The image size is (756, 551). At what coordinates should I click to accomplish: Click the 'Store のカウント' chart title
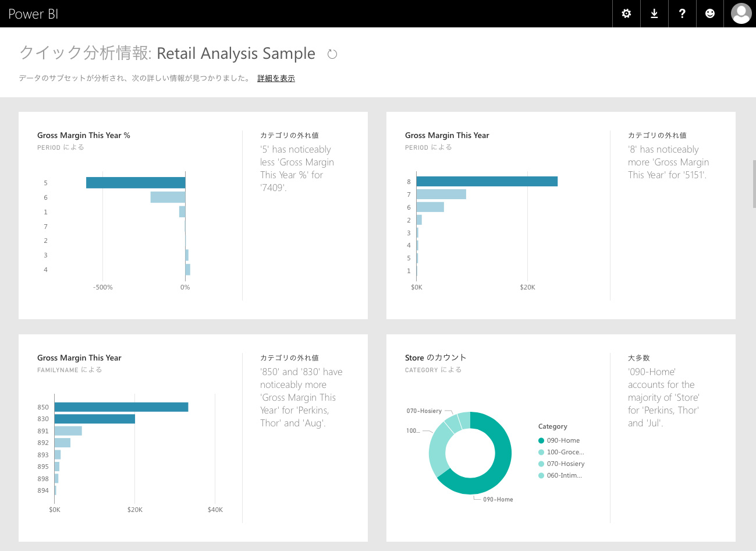[436, 358]
